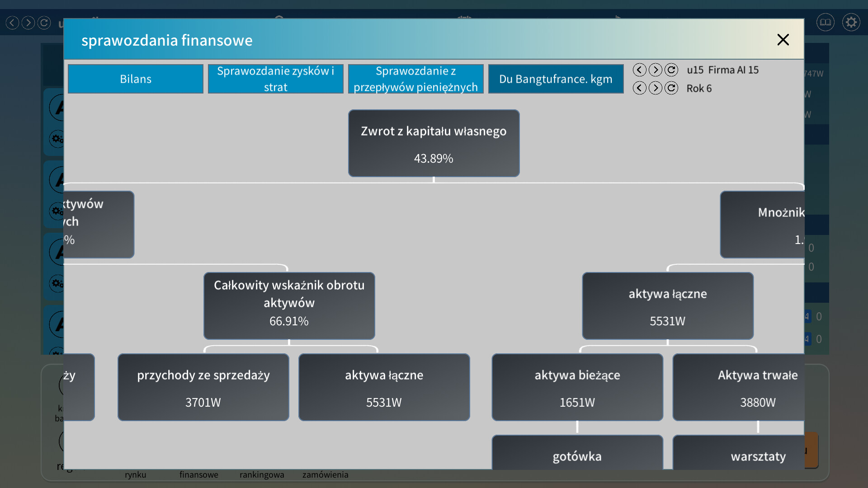Click the przychody ze sprzedaży box
This screenshot has height=488, width=868.
[x=203, y=387]
